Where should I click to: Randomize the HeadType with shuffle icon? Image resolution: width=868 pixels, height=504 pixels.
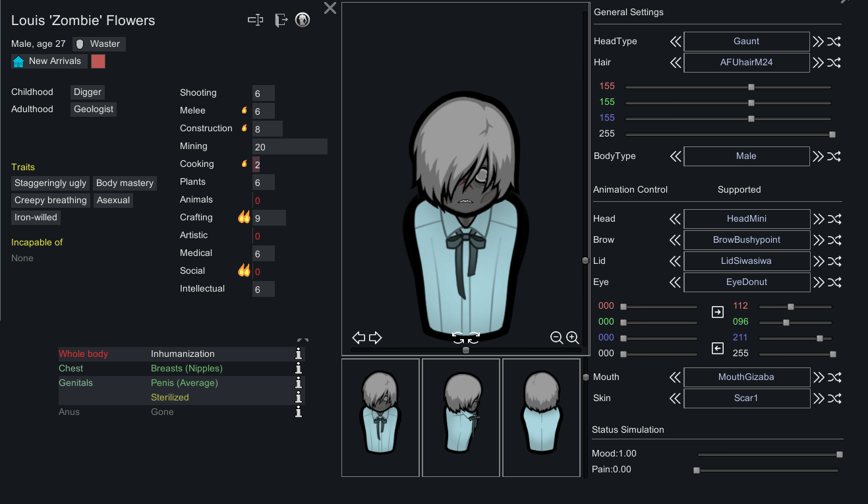coord(834,42)
